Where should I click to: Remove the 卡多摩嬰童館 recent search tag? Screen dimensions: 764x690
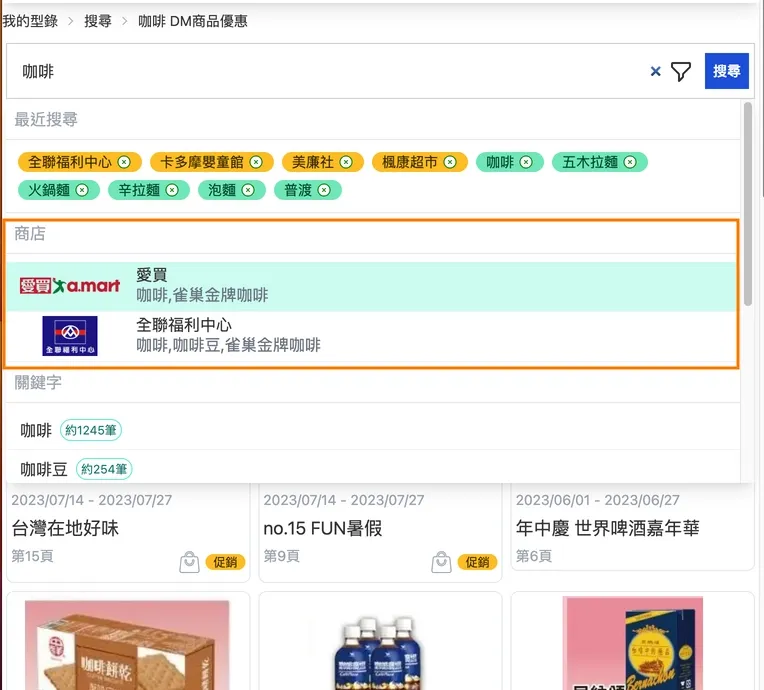point(256,162)
